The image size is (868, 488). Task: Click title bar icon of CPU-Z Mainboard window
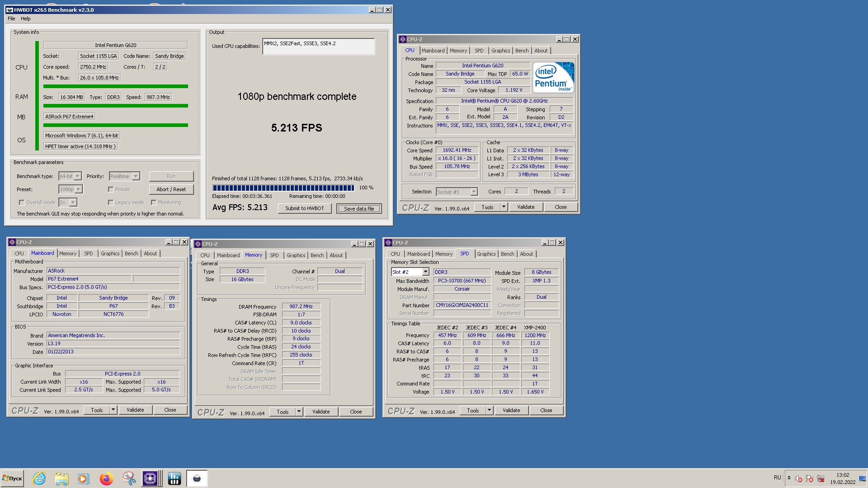(12, 242)
